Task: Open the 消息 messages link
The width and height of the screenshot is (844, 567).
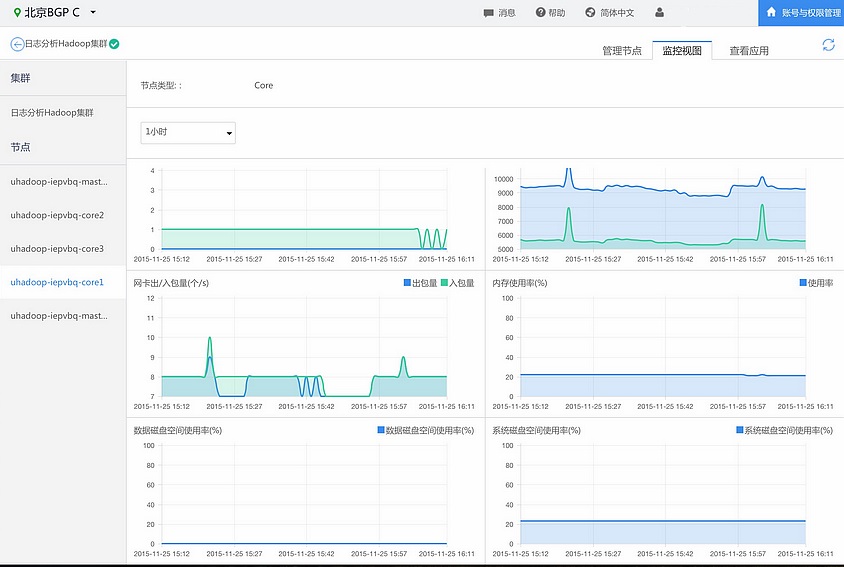Action: tap(507, 13)
